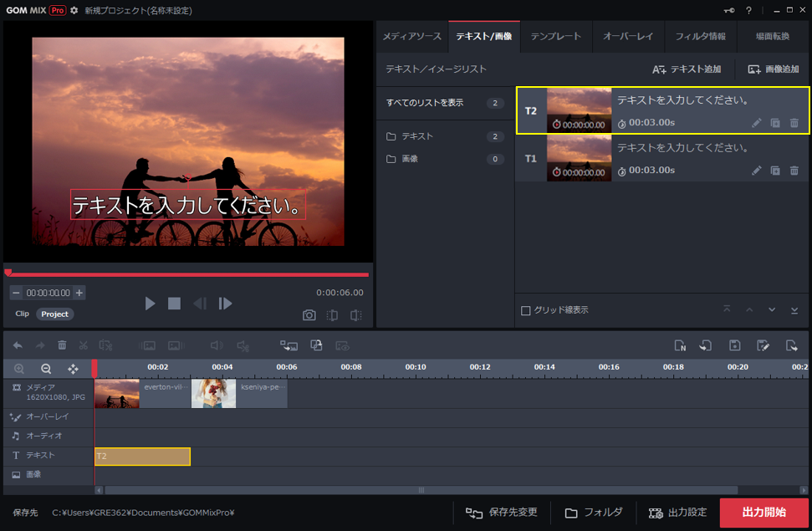Open the テンプレート tab

556,37
